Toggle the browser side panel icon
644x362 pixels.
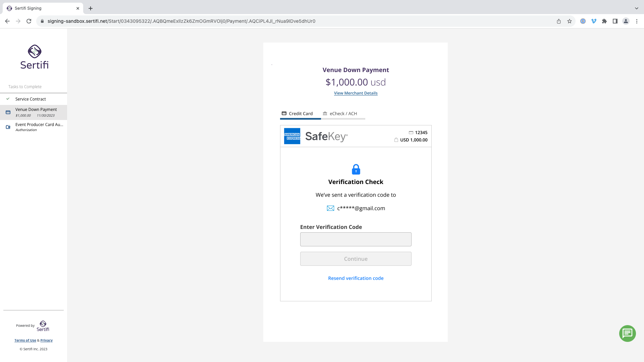click(x=615, y=21)
